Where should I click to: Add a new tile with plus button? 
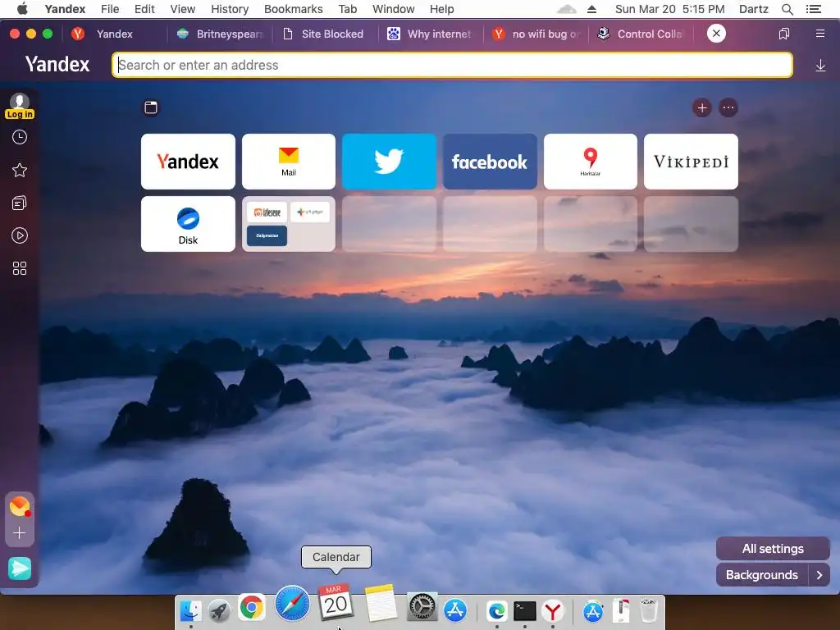(x=702, y=107)
